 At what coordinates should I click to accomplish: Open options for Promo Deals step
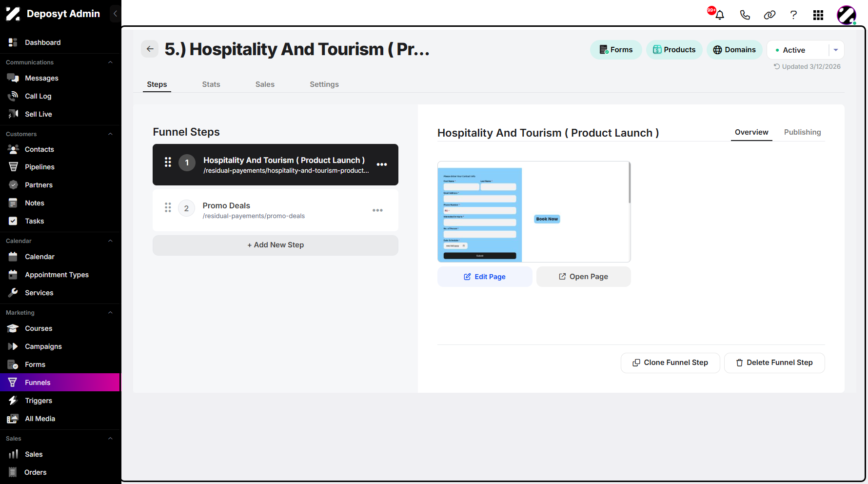click(377, 210)
